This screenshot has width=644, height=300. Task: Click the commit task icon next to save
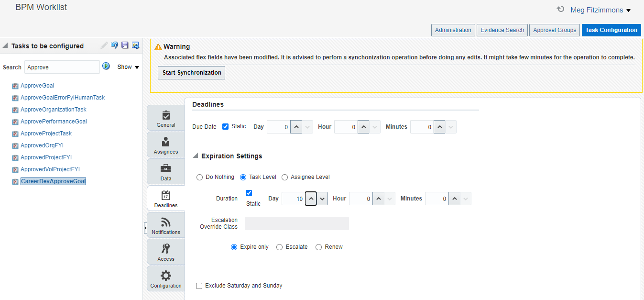tap(135, 45)
